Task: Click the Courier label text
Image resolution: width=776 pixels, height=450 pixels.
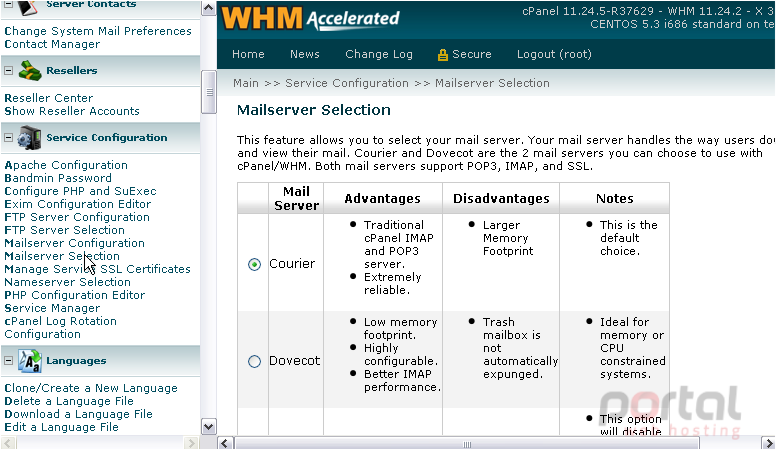Action: click(292, 264)
